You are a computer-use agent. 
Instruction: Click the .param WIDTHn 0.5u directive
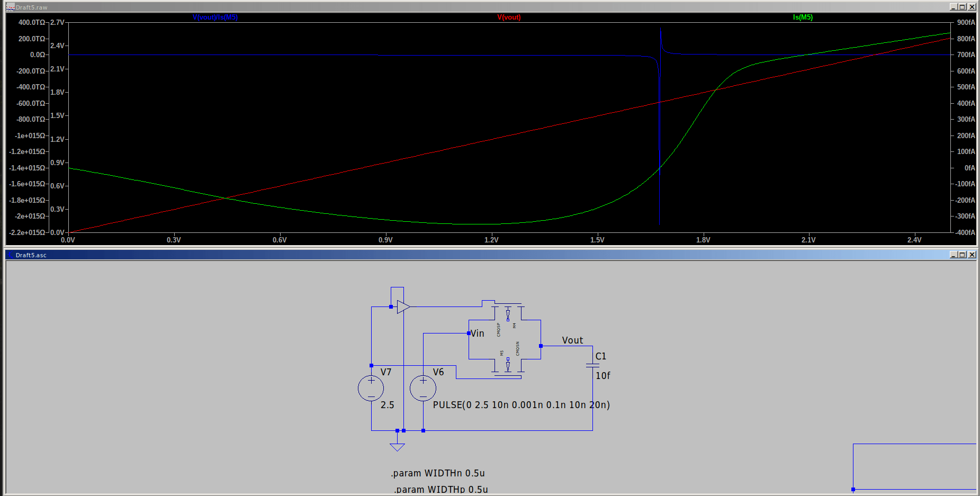coord(438,473)
